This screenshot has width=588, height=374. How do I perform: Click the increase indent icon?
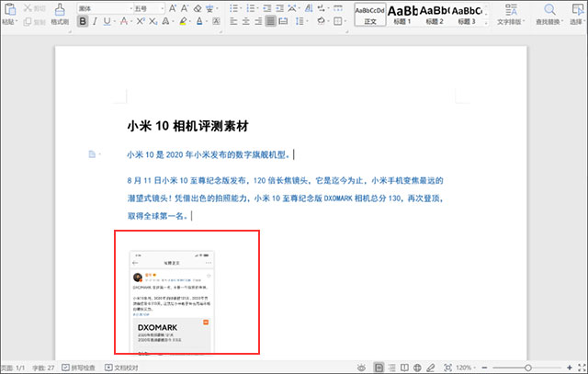click(x=279, y=8)
